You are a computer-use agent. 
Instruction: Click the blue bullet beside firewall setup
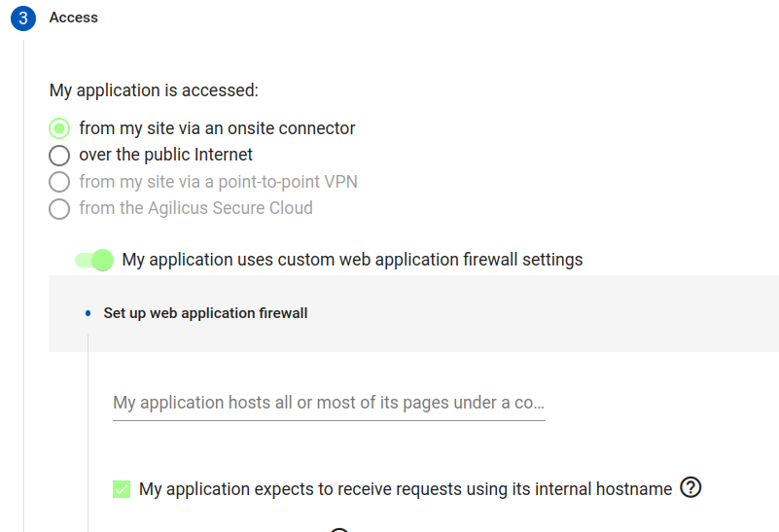pyautogui.click(x=88, y=313)
